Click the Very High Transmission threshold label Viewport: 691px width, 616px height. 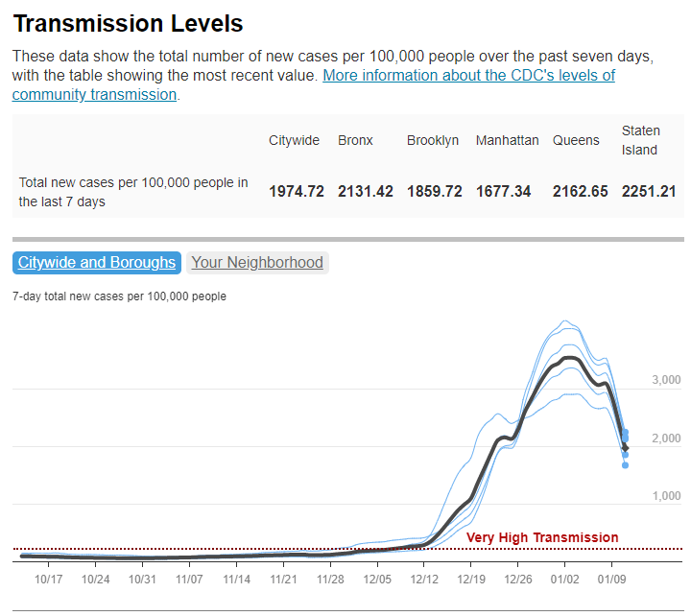542,537
